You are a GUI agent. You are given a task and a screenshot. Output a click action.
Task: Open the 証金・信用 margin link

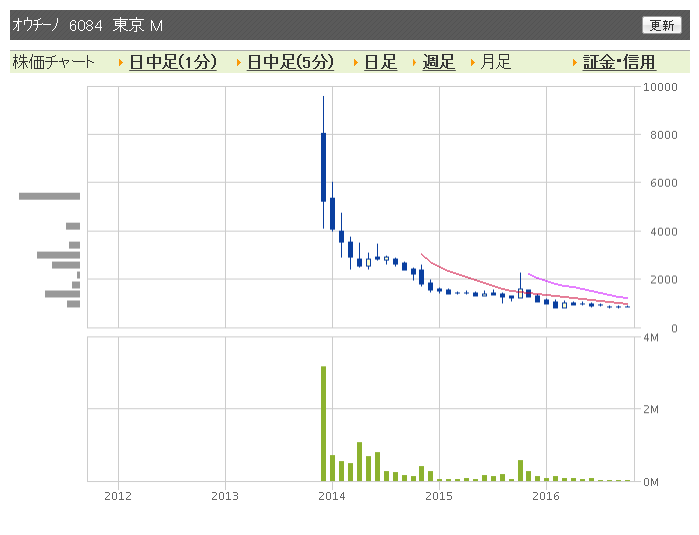[619, 62]
